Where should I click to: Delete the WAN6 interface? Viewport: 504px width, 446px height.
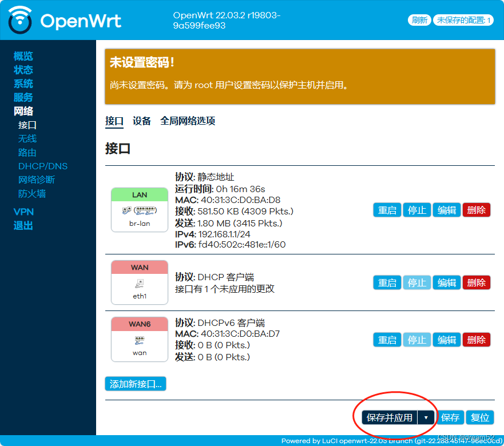(477, 340)
